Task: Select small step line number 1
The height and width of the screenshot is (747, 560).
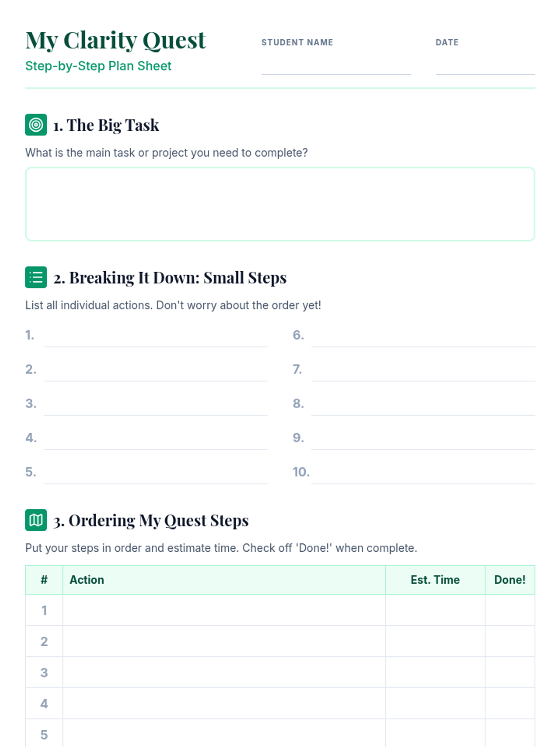Action: pos(155,337)
